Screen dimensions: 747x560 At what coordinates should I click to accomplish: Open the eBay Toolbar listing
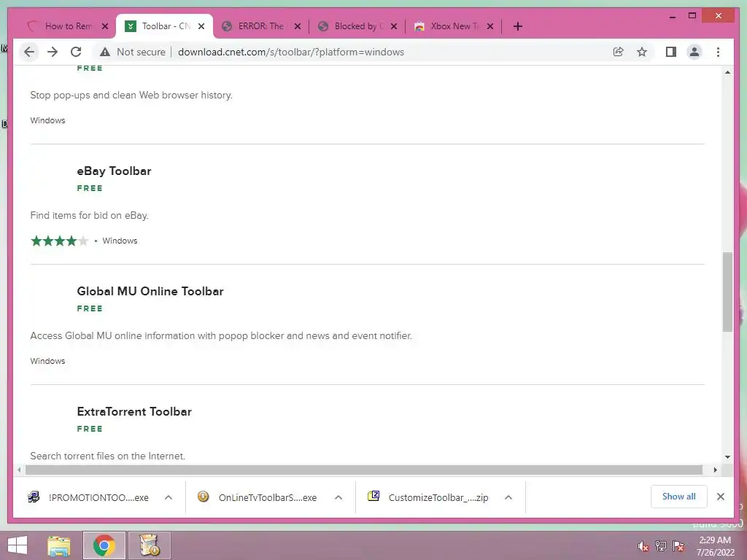(114, 171)
